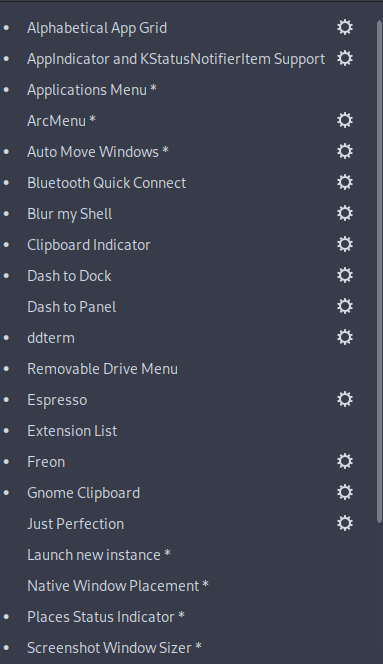Click the vertical scrollbar of extension list
Image resolution: width=383 pixels, height=664 pixels.
(x=379, y=272)
